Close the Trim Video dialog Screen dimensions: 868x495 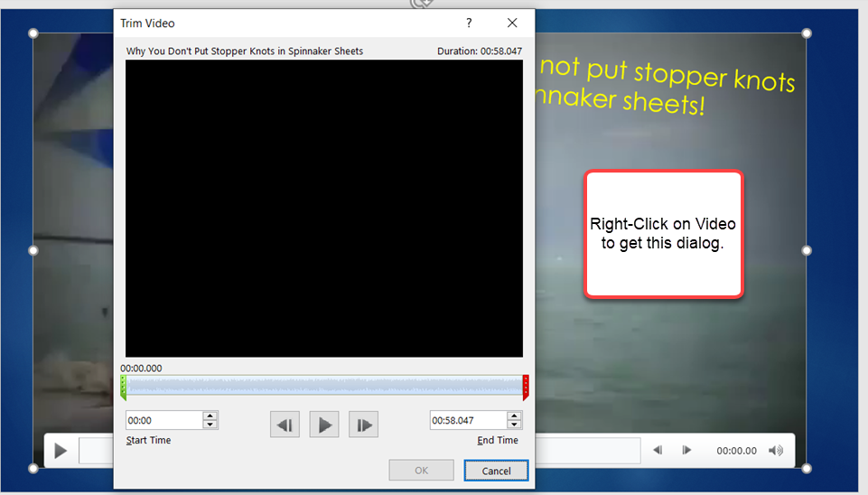[x=512, y=23]
